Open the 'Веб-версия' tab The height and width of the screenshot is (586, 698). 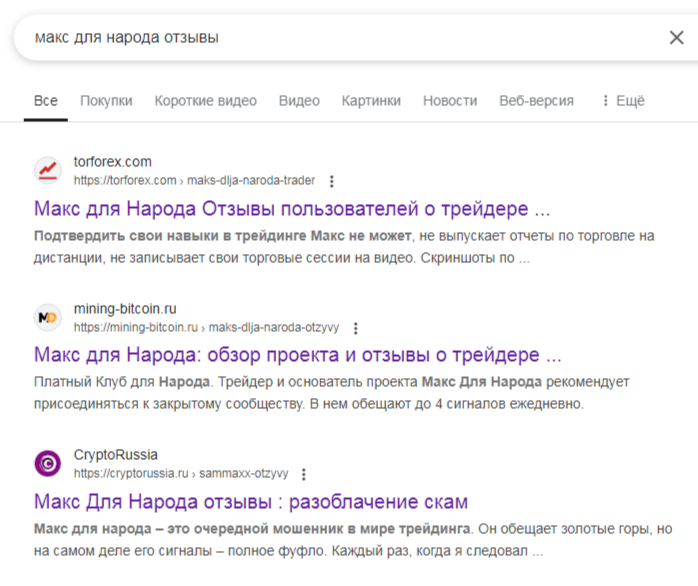(536, 101)
